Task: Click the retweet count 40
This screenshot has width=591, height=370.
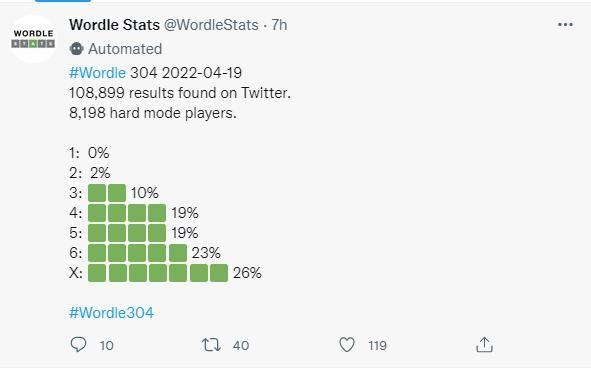Action: tap(241, 346)
